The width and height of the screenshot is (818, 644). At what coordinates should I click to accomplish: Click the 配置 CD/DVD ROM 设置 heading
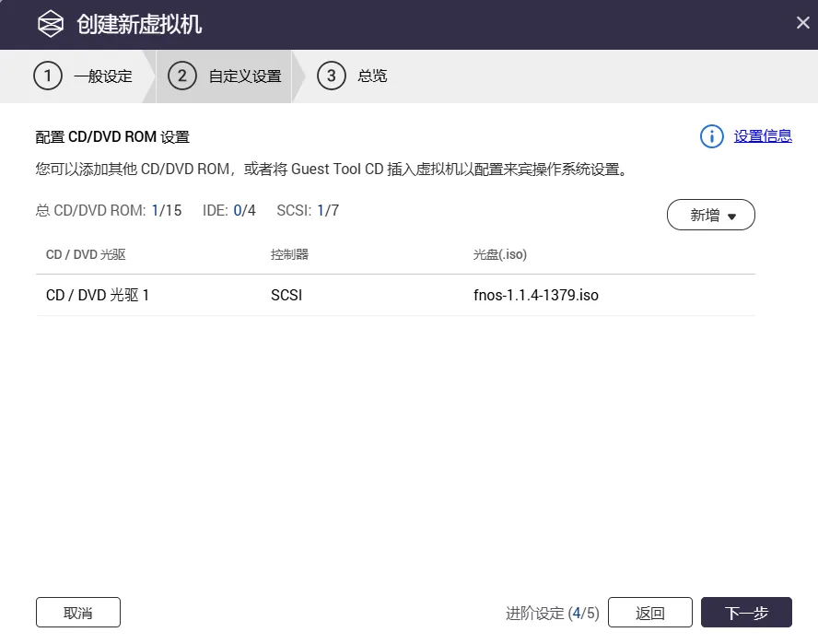[112, 136]
